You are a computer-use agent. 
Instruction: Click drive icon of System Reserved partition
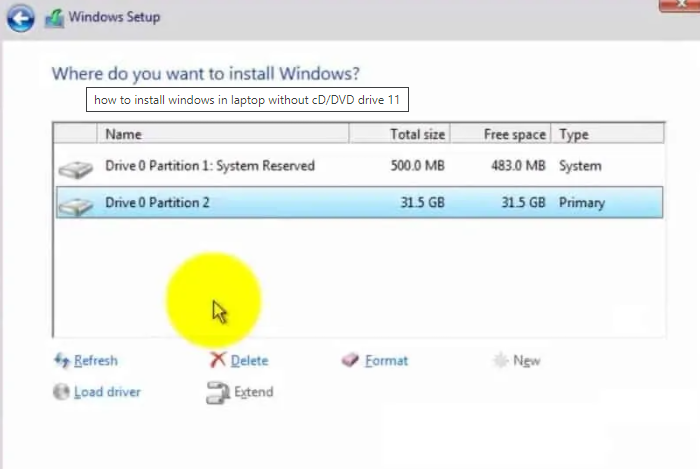[76, 170]
